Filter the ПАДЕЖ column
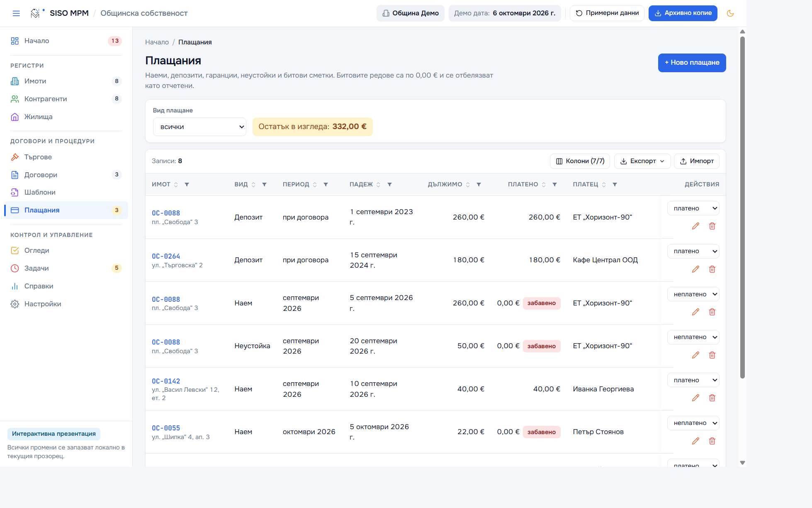 [390, 185]
